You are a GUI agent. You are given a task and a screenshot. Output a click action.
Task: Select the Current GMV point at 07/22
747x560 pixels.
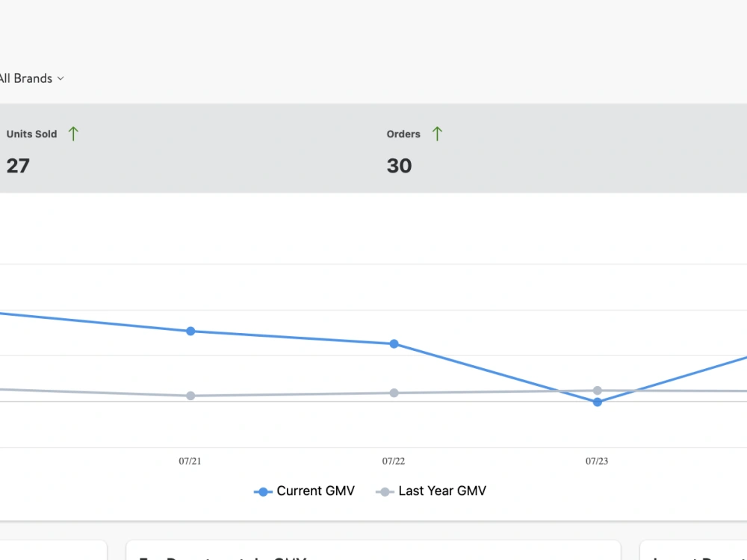tap(394, 343)
